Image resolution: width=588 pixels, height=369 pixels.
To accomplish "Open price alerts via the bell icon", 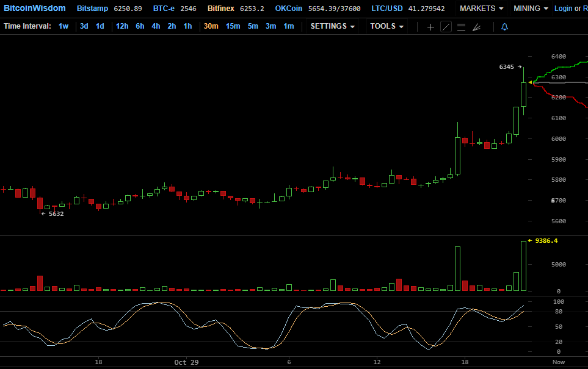I will pos(504,27).
